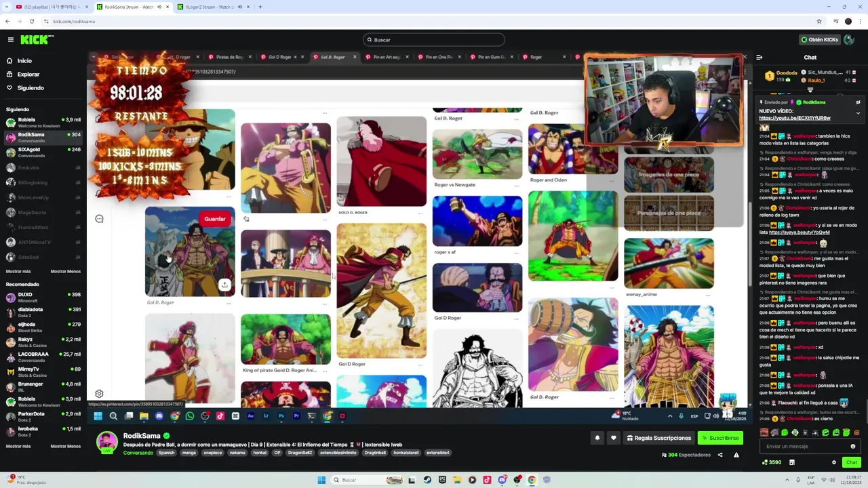Open LACOBRAAA recommended channel

coord(42,357)
